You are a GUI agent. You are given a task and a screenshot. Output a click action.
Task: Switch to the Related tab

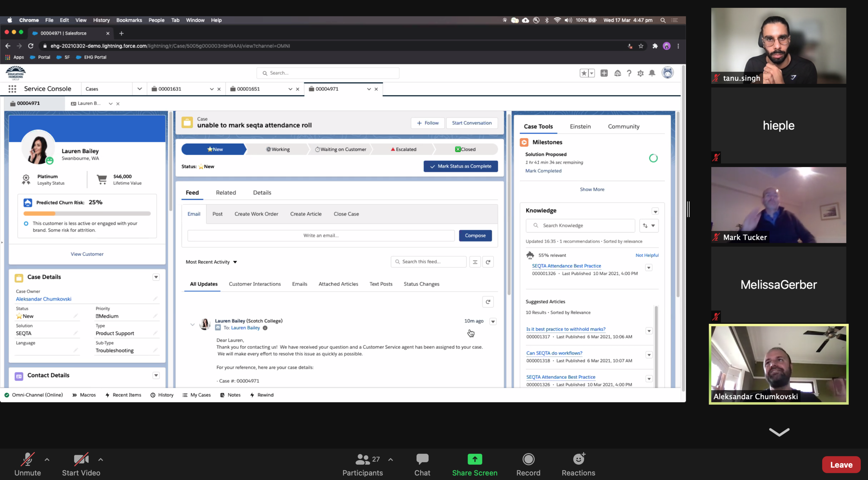(x=226, y=193)
